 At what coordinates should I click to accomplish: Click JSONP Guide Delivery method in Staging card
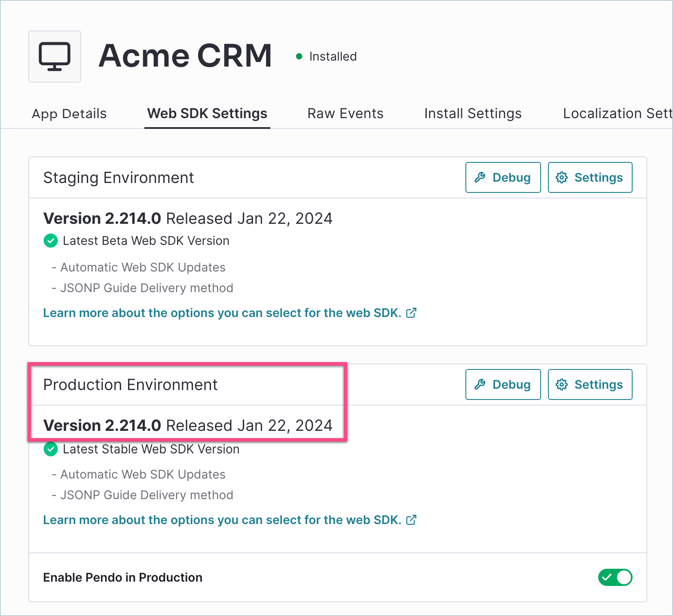click(x=147, y=288)
